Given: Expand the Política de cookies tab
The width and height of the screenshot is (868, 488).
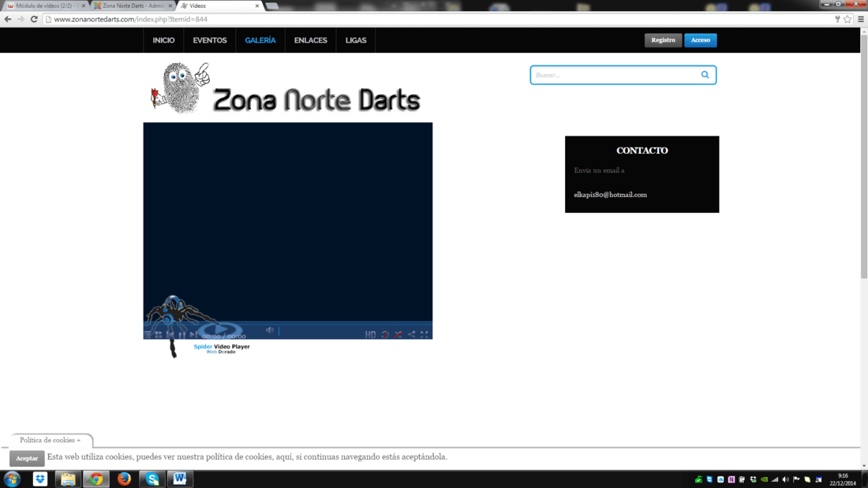Looking at the screenshot, I should 50,441.
